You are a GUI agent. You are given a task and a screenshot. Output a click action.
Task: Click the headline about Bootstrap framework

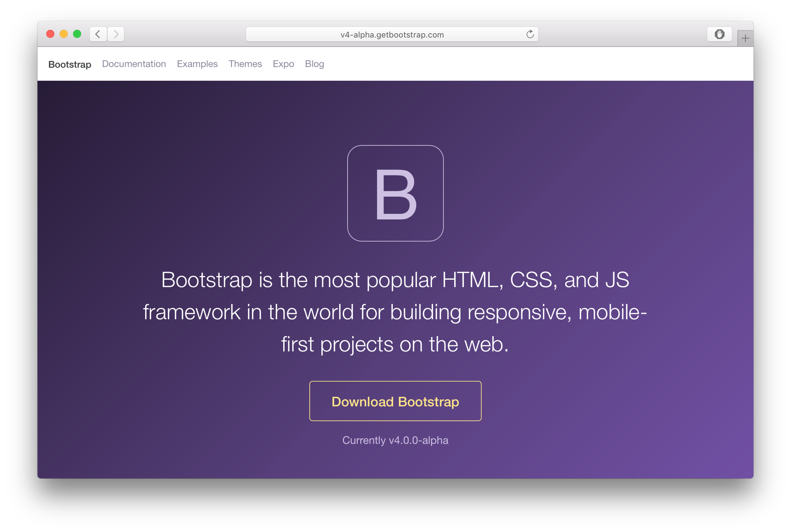point(395,312)
